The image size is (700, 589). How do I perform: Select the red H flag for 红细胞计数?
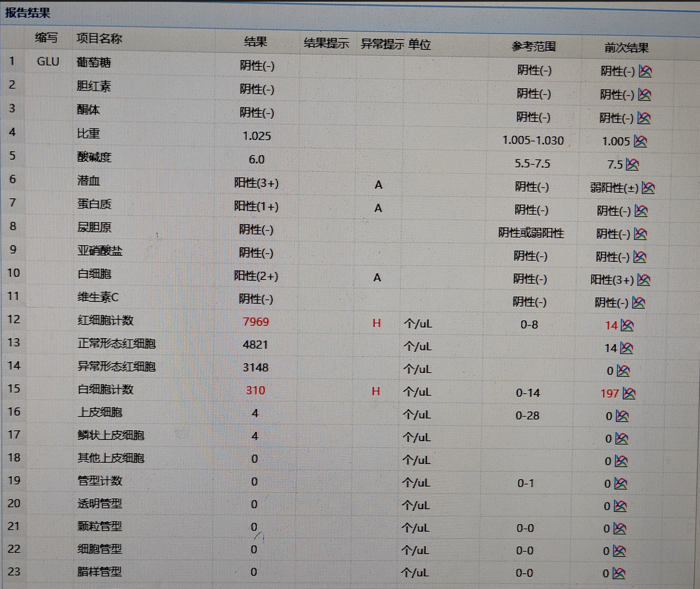click(x=376, y=323)
